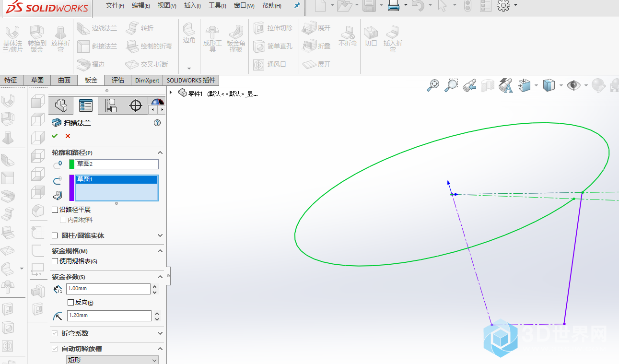Click the No Bends (不折弯) tool
619x364 pixels.
point(348,36)
